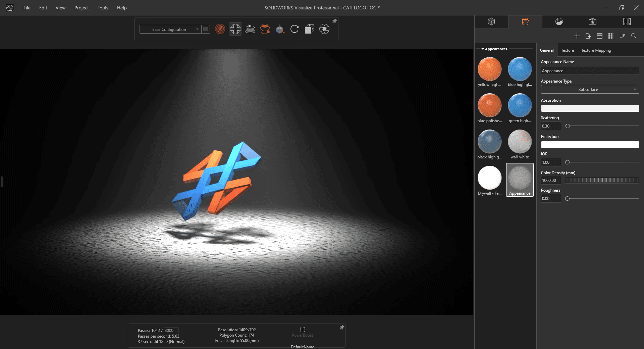The height and width of the screenshot is (349, 644).
Task: Click the Color Density value field
Action: pyautogui.click(x=551, y=181)
